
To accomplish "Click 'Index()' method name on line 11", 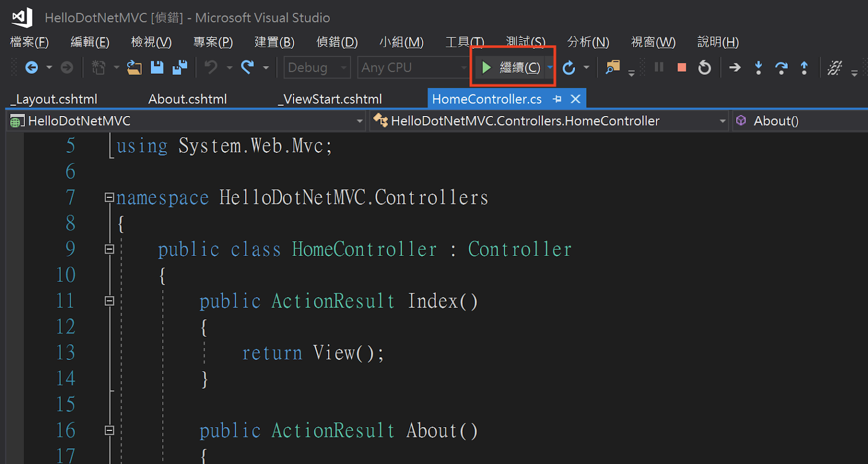I will [443, 301].
